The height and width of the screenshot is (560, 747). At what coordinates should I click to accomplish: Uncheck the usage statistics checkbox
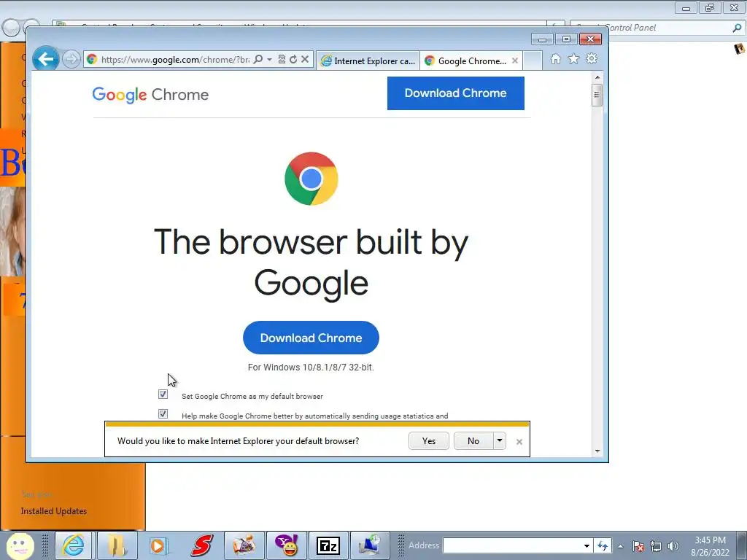point(163,414)
